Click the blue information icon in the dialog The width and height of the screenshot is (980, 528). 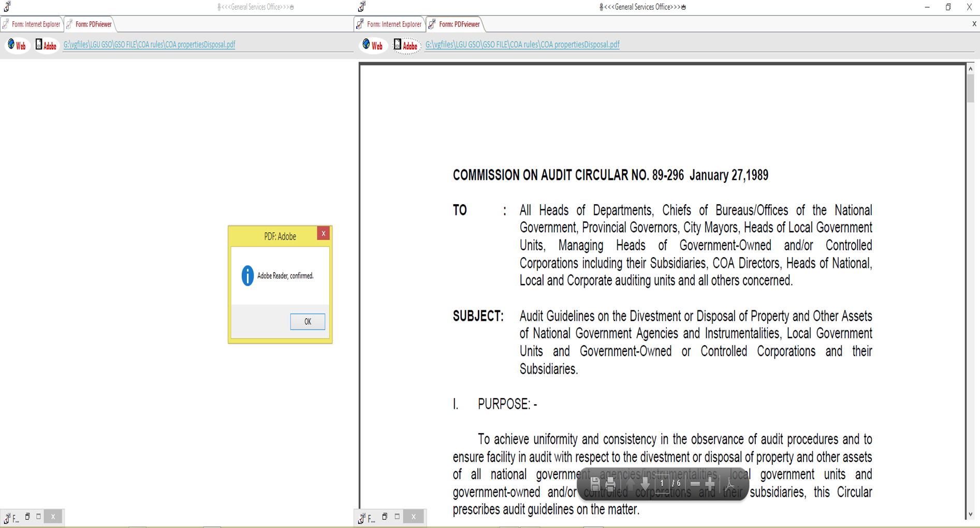[247, 276]
